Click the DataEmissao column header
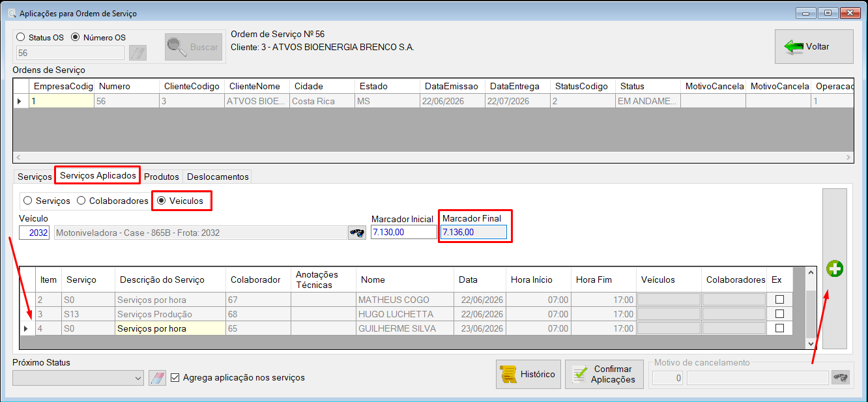868x402 pixels. [452, 86]
